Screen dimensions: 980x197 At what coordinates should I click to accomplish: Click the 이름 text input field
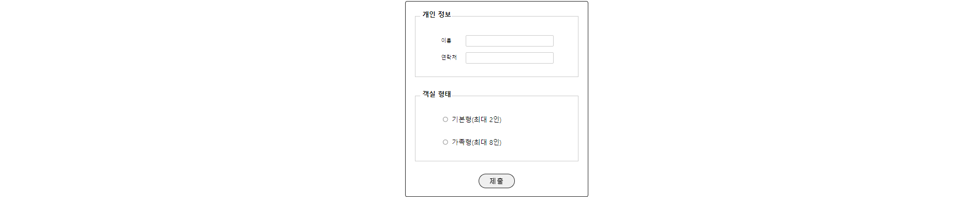point(509,41)
